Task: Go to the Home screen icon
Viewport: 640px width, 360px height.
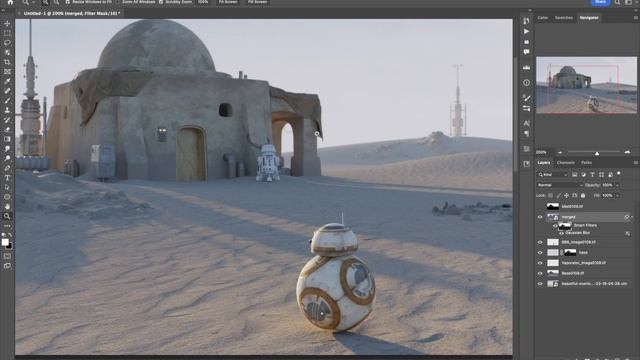Action: [10, 2]
